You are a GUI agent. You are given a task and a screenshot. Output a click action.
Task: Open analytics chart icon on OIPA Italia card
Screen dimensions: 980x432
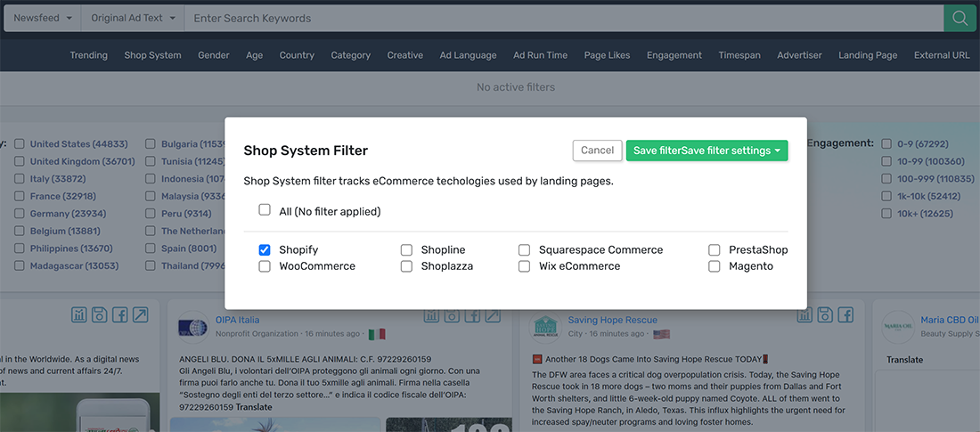[431, 314]
